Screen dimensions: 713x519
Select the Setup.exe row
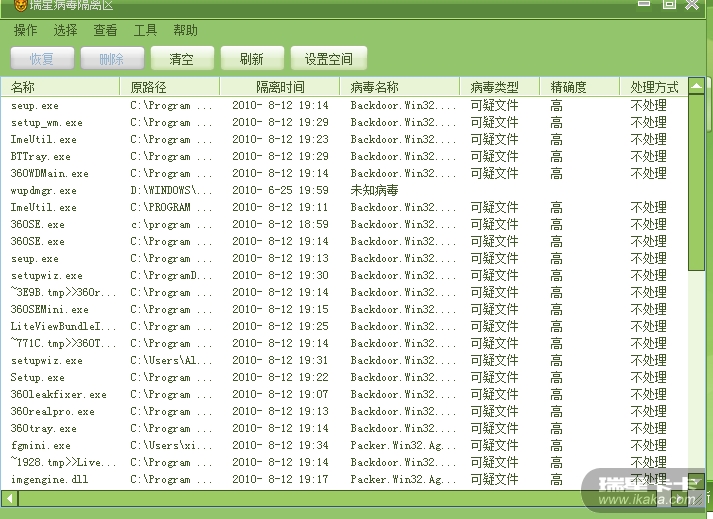click(x=344, y=377)
